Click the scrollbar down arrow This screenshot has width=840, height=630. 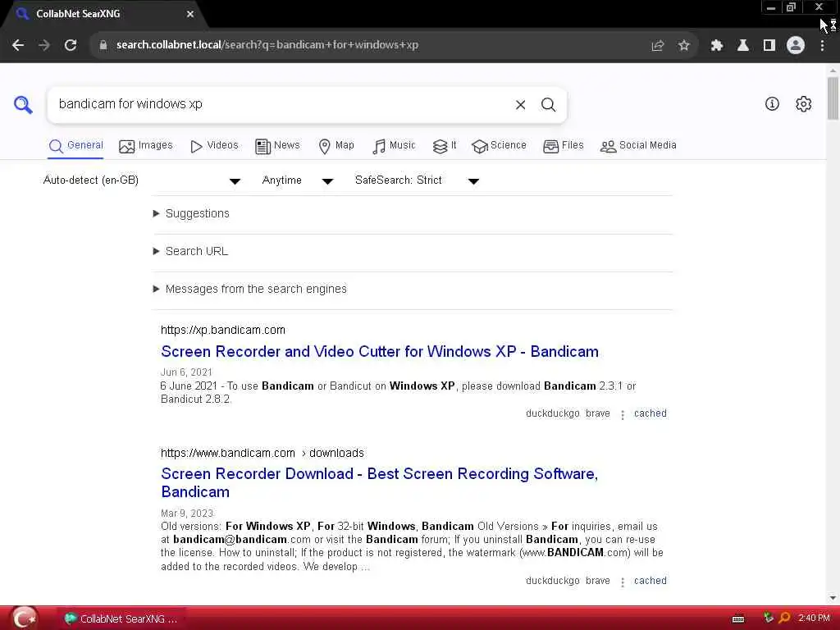833,598
